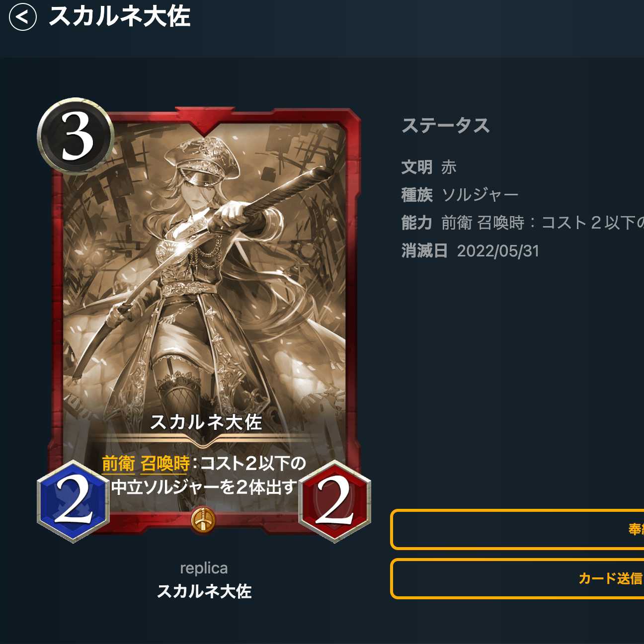Click the red health value 2 hexagon
The image size is (644, 644).
[335, 501]
